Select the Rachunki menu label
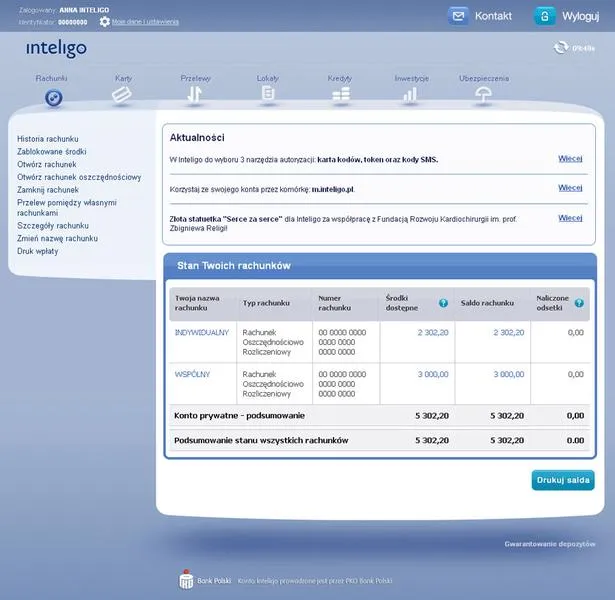The height and width of the screenshot is (600, 615). click(51, 78)
